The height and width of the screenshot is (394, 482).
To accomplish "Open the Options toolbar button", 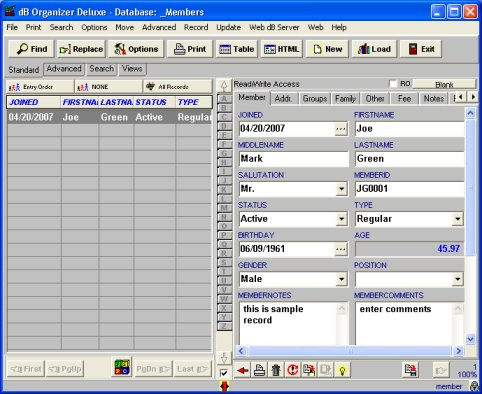I will click(136, 49).
